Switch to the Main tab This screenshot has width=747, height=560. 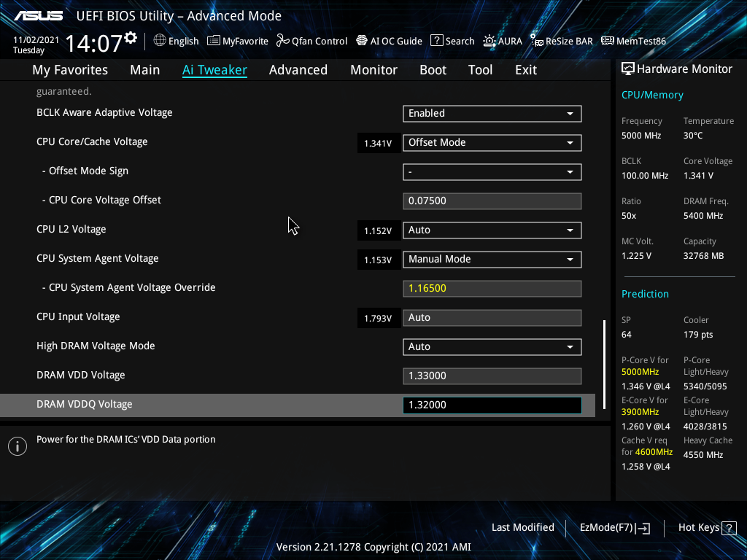[145, 70]
